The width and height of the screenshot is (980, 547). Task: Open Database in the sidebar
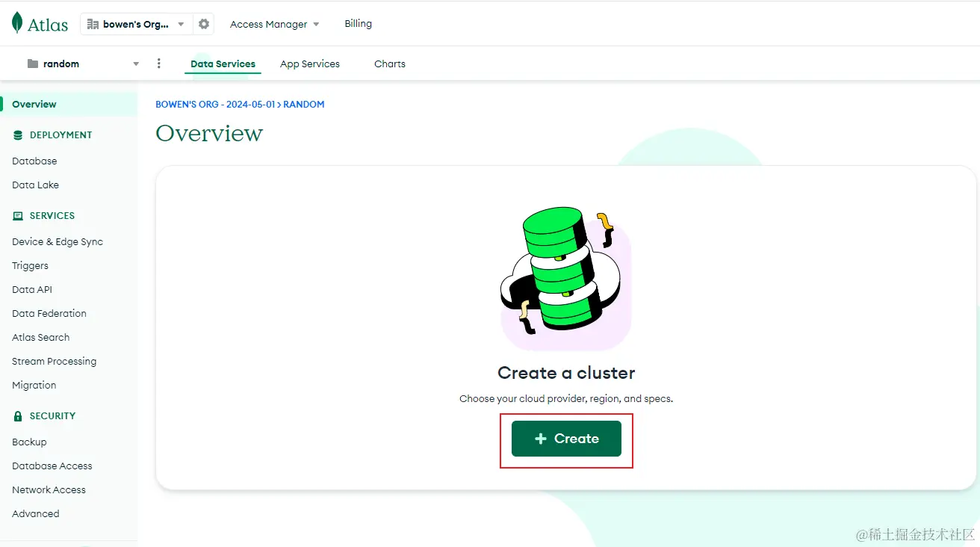point(34,161)
